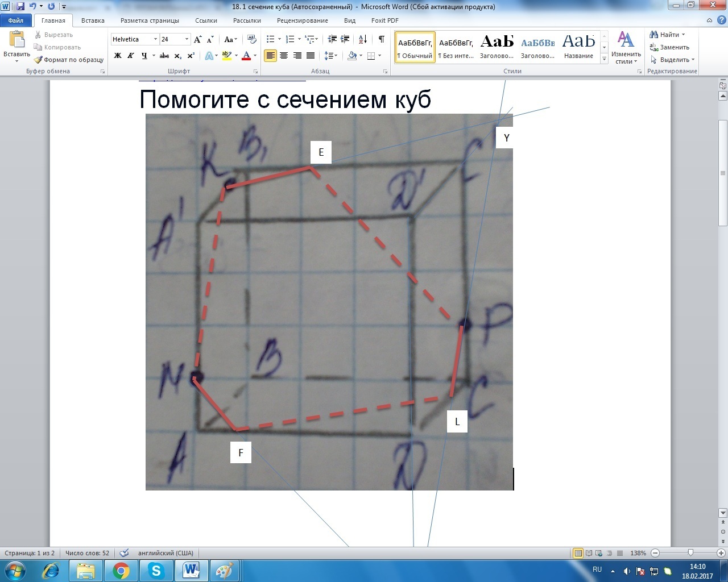Open borders dropdown

373,56
